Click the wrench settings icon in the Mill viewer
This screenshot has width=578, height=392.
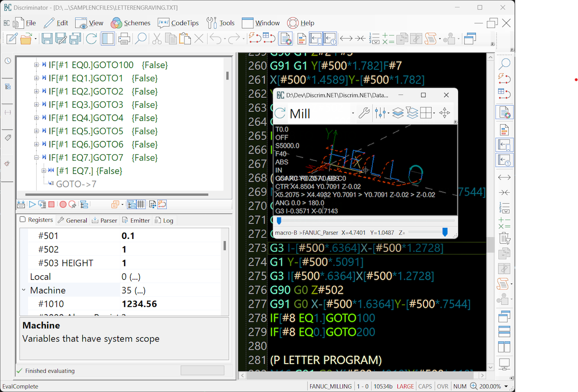click(365, 113)
